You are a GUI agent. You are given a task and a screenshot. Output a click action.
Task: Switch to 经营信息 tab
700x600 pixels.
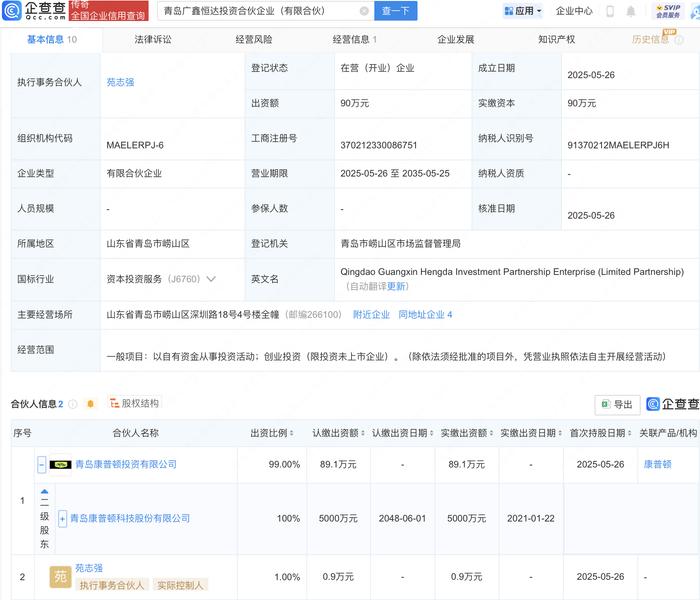click(354, 39)
